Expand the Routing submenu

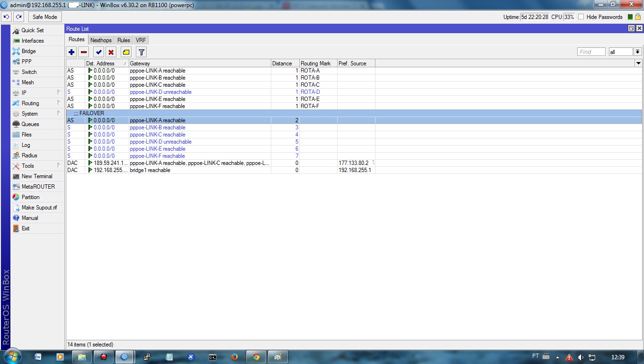tap(37, 103)
